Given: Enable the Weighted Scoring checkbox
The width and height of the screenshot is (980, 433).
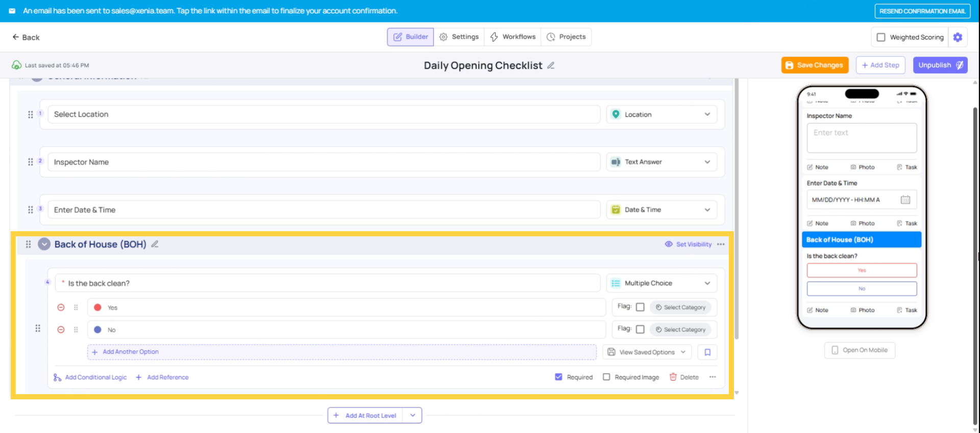Looking at the screenshot, I should pyautogui.click(x=881, y=37).
